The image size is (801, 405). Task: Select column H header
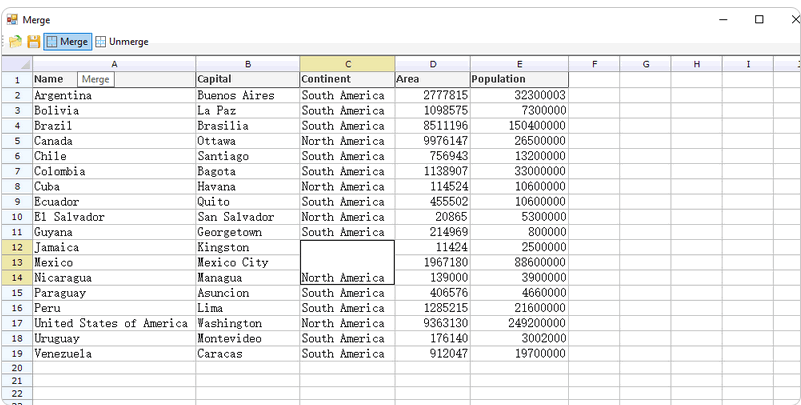(x=697, y=64)
